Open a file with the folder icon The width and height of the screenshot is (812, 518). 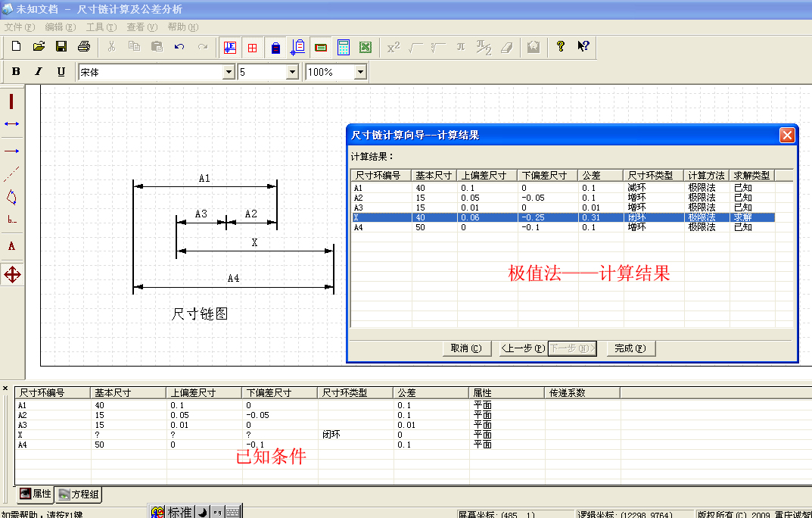[39, 47]
